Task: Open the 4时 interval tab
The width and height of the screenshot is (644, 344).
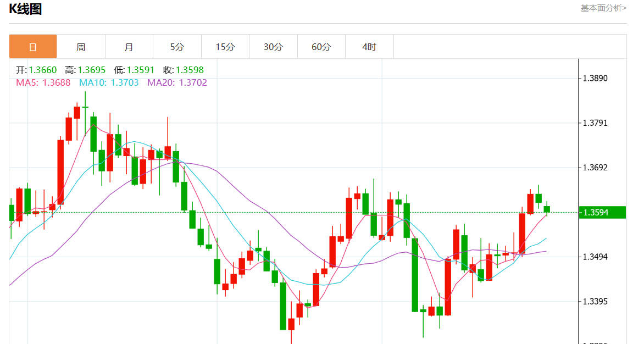Action: click(369, 47)
